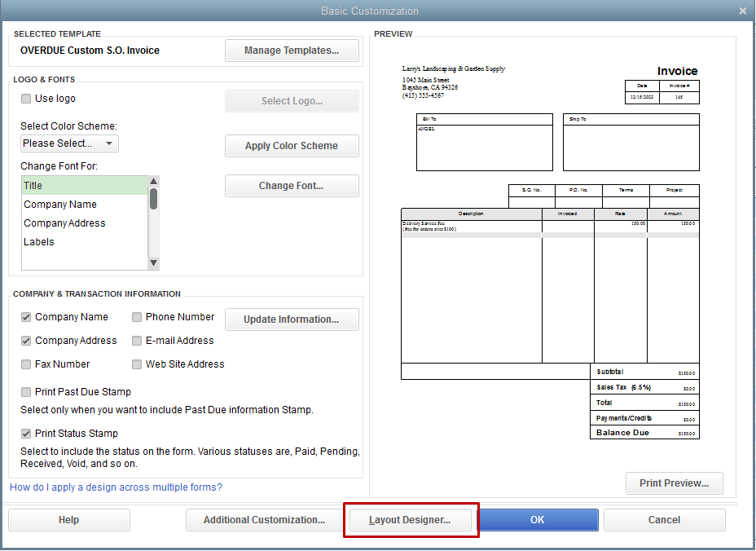The width and height of the screenshot is (756, 551).
Task: Select Company Address in font list
Action: [x=85, y=223]
